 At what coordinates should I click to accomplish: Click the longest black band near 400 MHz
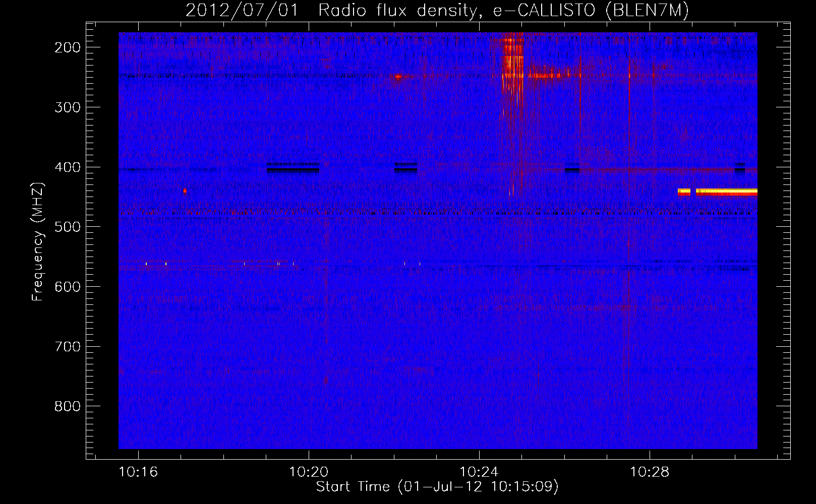(293, 168)
